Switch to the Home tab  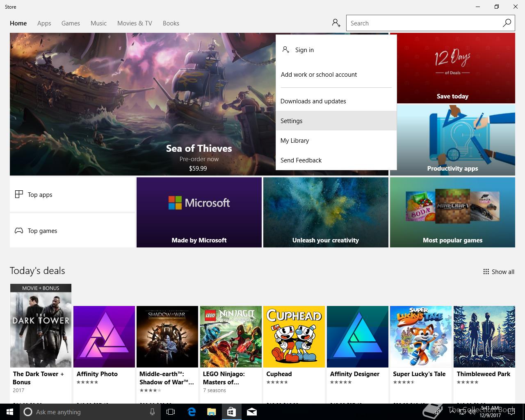point(18,23)
